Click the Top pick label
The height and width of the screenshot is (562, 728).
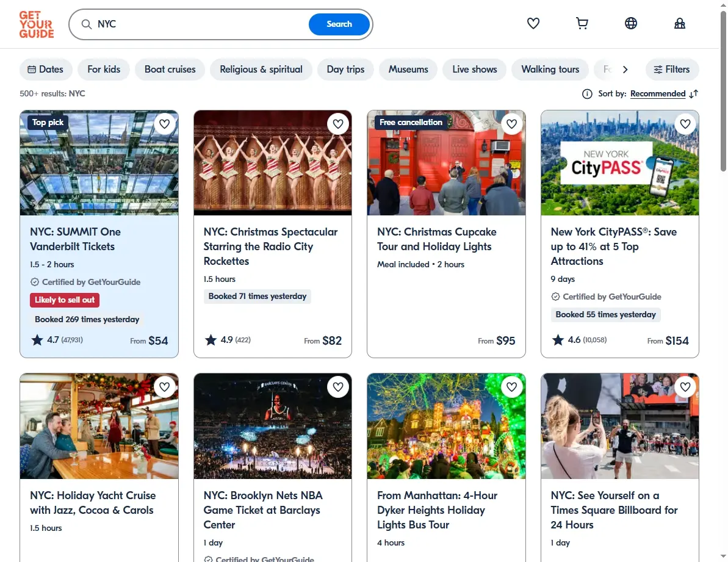point(48,122)
